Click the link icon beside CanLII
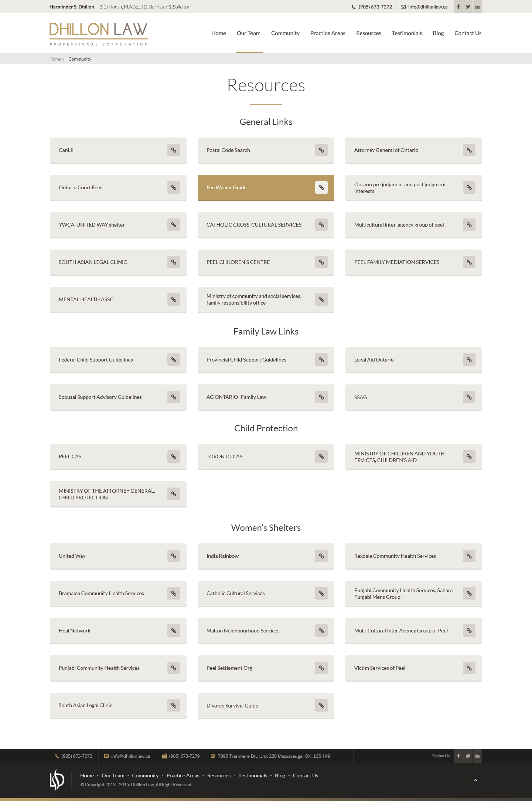Image resolution: width=532 pixels, height=801 pixels. coord(174,150)
